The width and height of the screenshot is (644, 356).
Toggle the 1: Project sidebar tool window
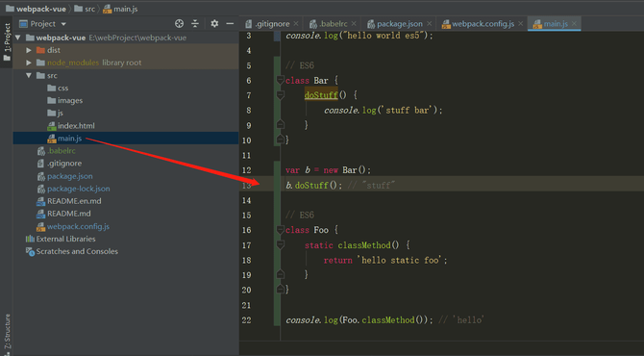(7, 41)
